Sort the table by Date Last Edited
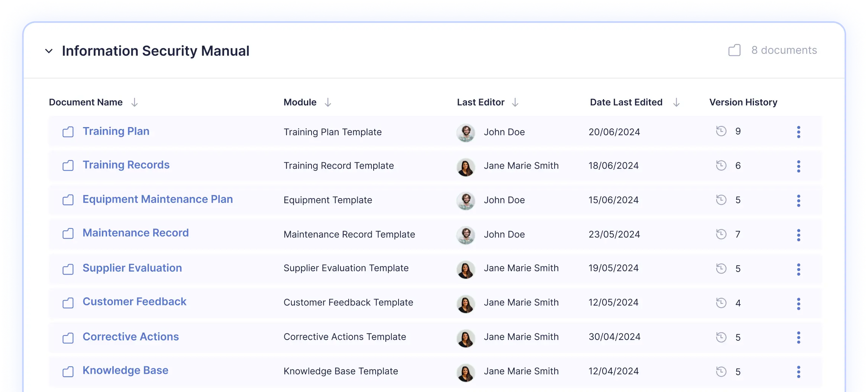 click(x=677, y=102)
